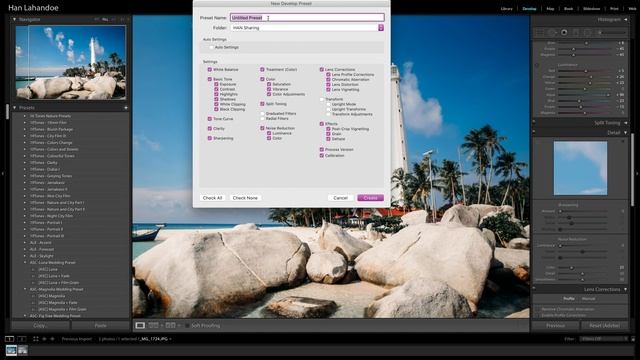The width and height of the screenshot is (640, 360).
Task: Uncheck Grain checkbox
Action: pos(328,134)
